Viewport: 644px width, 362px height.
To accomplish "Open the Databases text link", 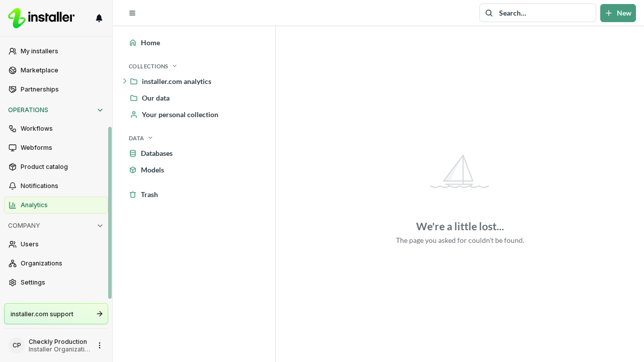I will (157, 153).
